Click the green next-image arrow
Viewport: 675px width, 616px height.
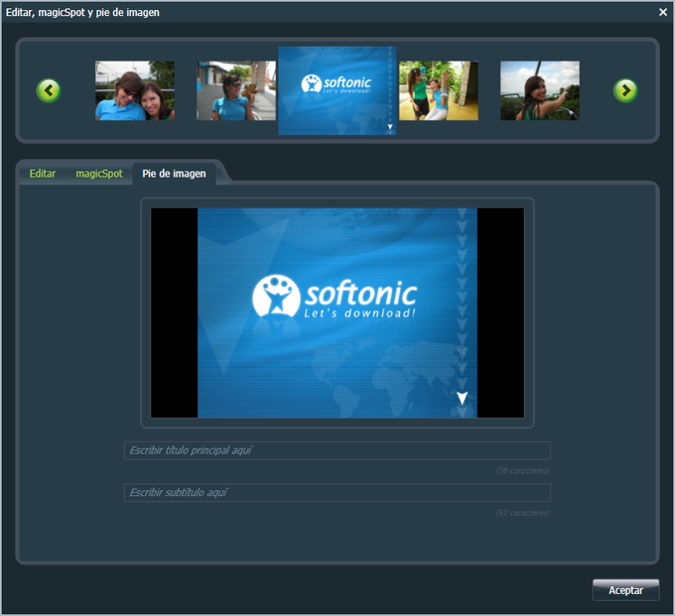click(625, 91)
